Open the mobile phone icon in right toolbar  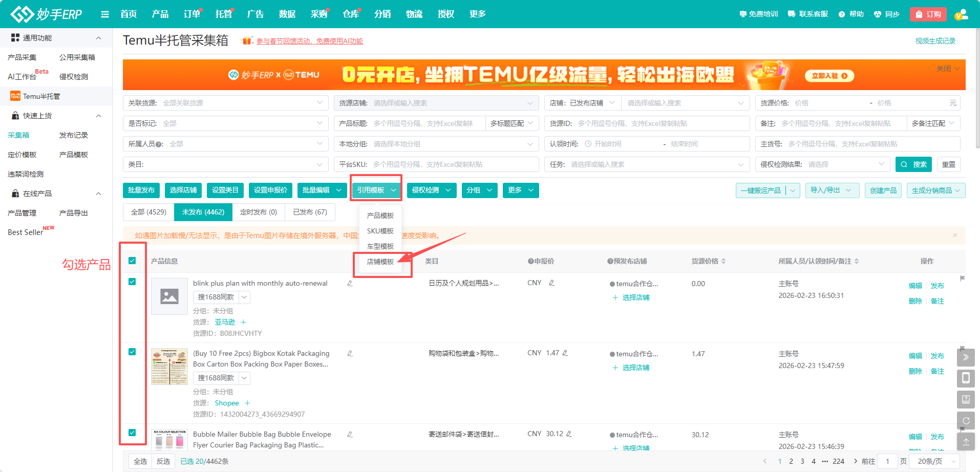click(966, 378)
